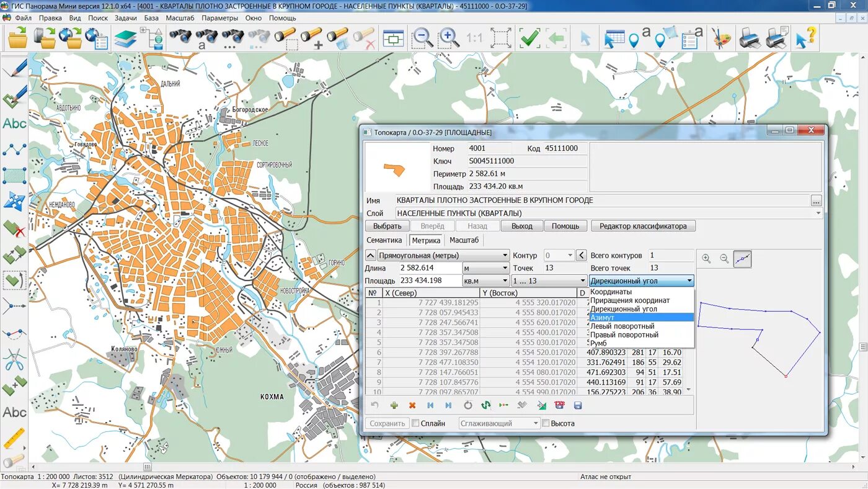Image resolution: width=868 pixels, height=489 pixels.
Task: Open the Файл menu
Action: click(x=24, y=18)
